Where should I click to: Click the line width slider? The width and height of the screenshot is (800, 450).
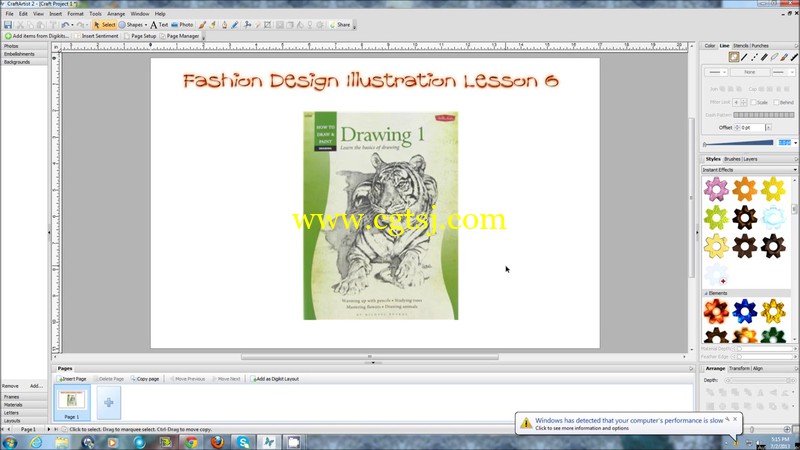tap(739, 143)
